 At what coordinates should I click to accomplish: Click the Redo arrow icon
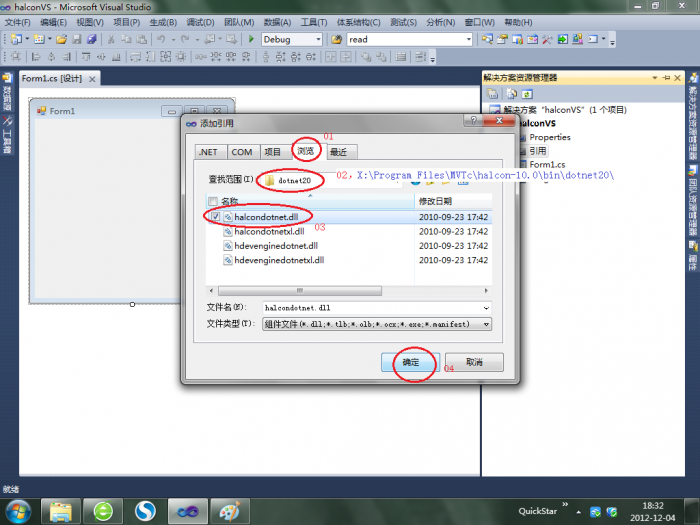pos(185,39)
